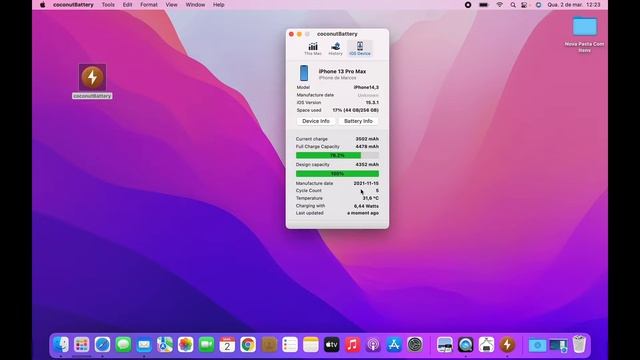The width and height of the screenshot is (640, 360).
Task: Click the 78.2% charge progress bar
Action: tap(337, 156)
